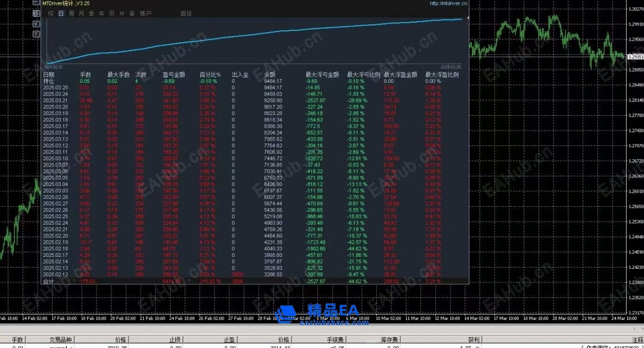
Task: Click the 交易品种 column header in bottom terminal
Action: (x=59, y=340)
